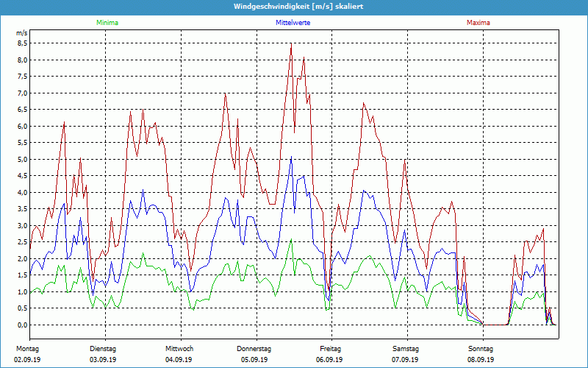The height and width of the screenshot is (368, 588).
Task: Click the 5,0 y-axis value
Action: (23, 159)
